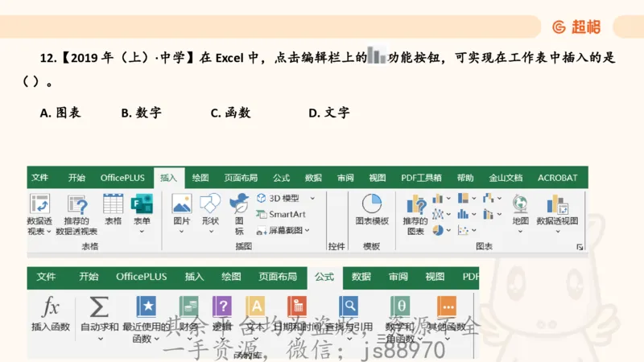This screenshot has width=644, height=362.
Task: Open 其他函数 More Functions icon
Action: click(x=448, y=306)
